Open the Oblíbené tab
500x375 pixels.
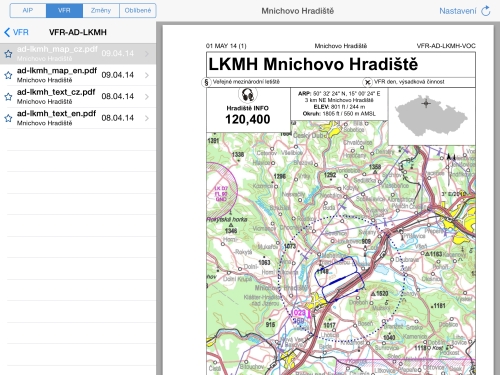coord(138,11)
